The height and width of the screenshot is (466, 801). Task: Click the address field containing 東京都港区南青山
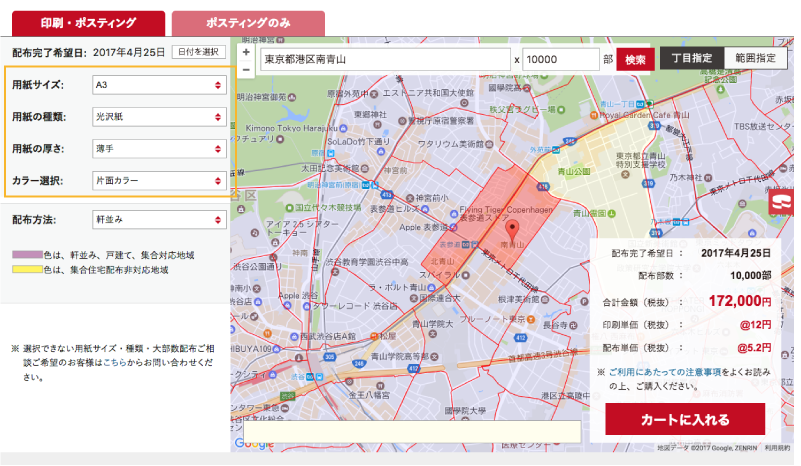click(x=384, y=59)
